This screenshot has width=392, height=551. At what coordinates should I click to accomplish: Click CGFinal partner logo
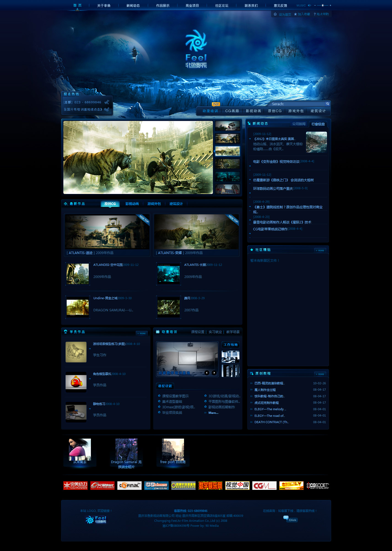tap(129, 485)
